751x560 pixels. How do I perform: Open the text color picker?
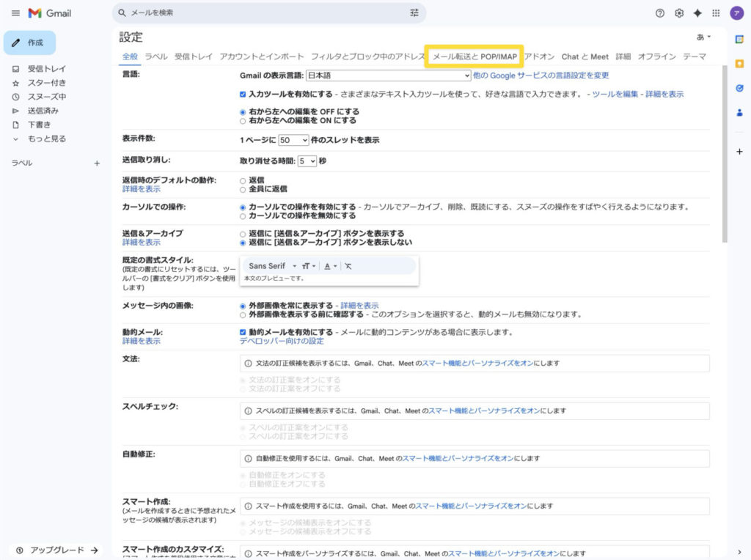(331, 266)
